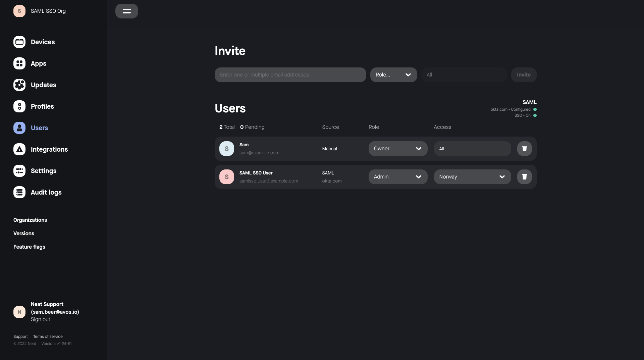This screenshot has height=360, width=644.
Task: Open Profiles using its sidebar icon
Action: [x=19, y=106]
